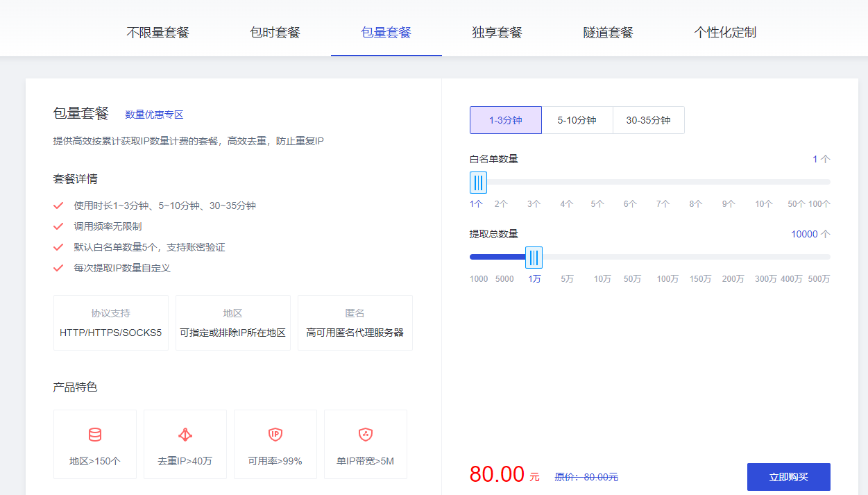Click the database icon above 地区>150个

click(x=95, y=435)
